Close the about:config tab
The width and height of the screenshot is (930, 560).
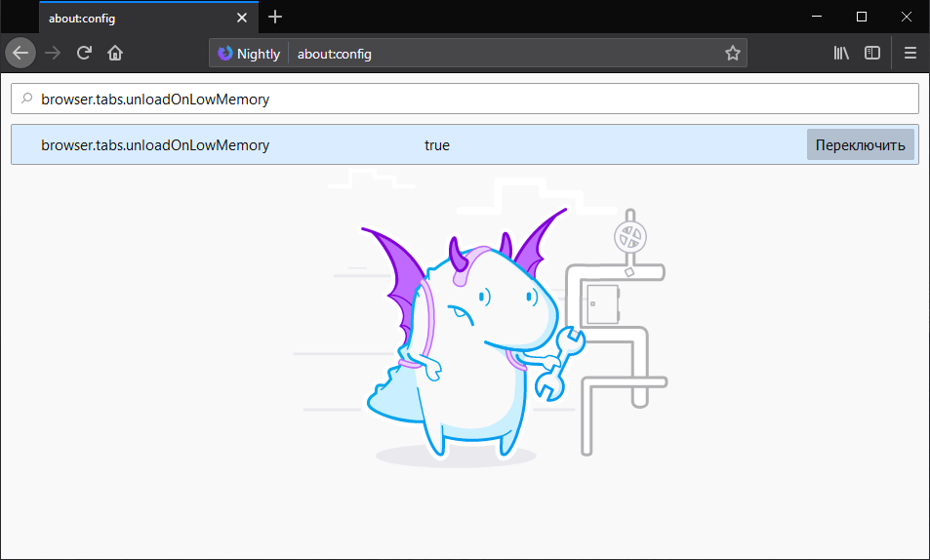point(241,18)
